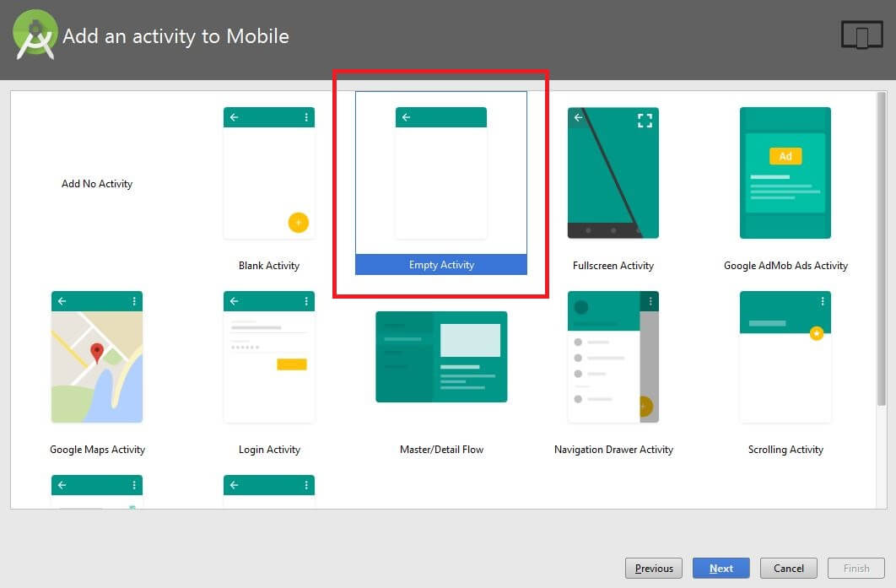Choose the Login Activity template
The width and height of the screenshot is (896, 588).
[x=268, y=357]
